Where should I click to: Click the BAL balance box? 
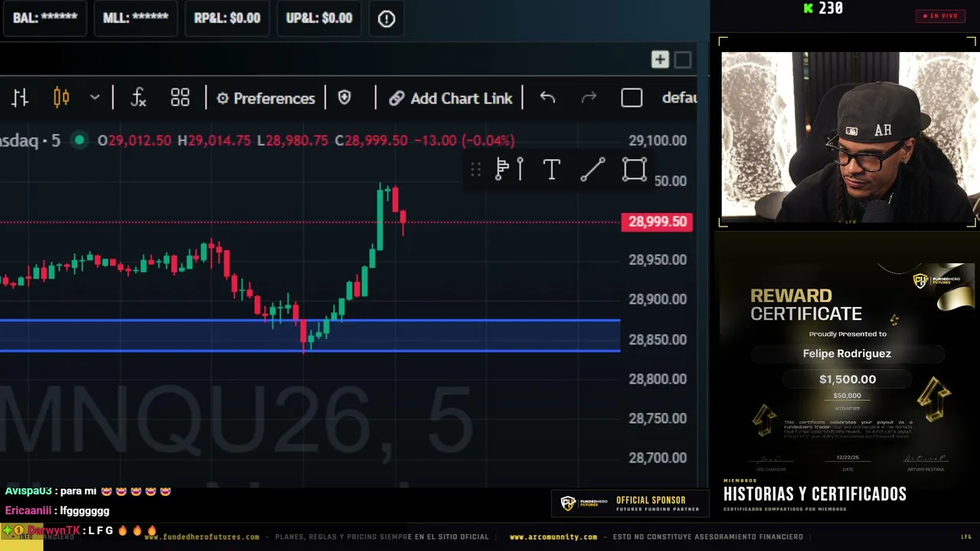pos(45,18)
